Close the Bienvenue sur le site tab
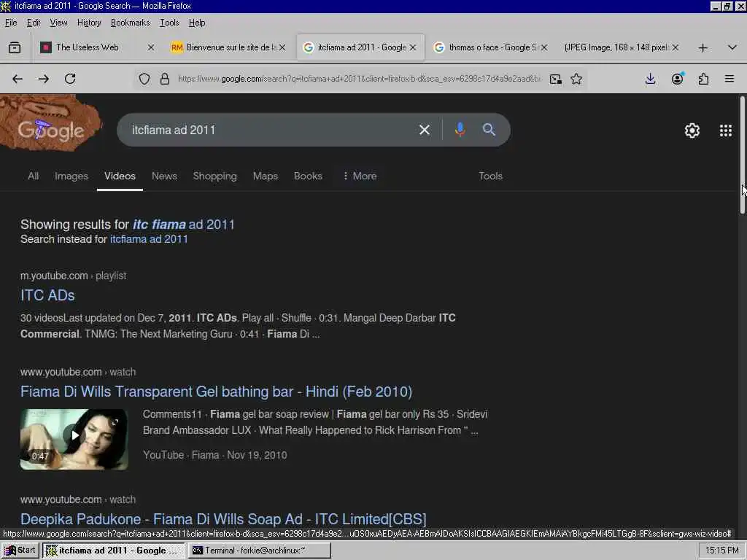The image size is (747, 560). [282, 47]
